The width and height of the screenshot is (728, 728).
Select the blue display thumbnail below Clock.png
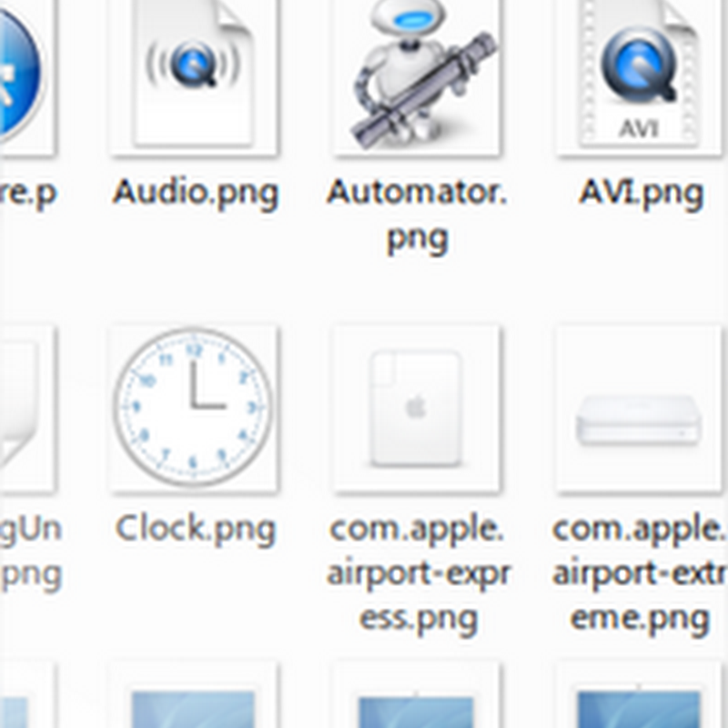click(194, 696)
